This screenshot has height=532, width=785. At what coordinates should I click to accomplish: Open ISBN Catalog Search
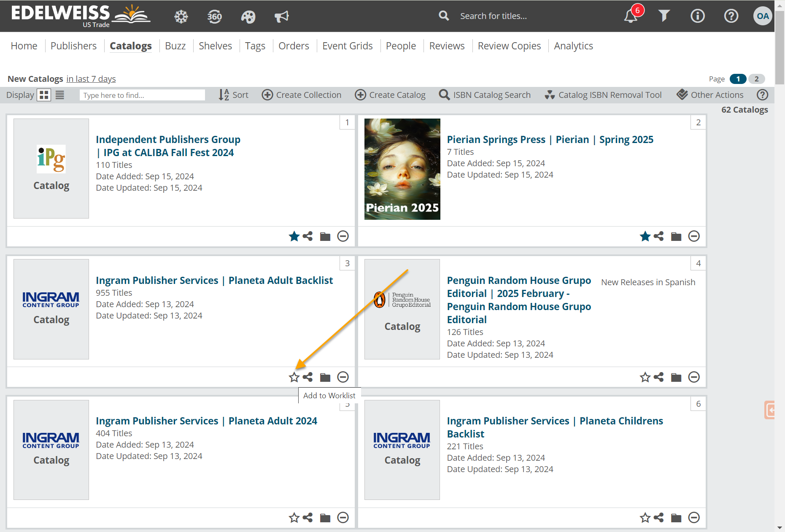(485, 95)
